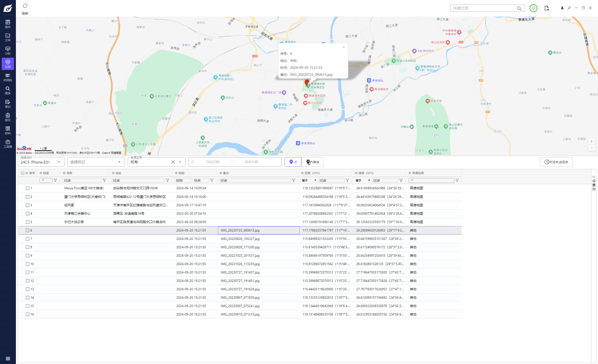Click the 设置列 side panel button
The height and width of the screenshot is (364, 598).
[594, 183]
